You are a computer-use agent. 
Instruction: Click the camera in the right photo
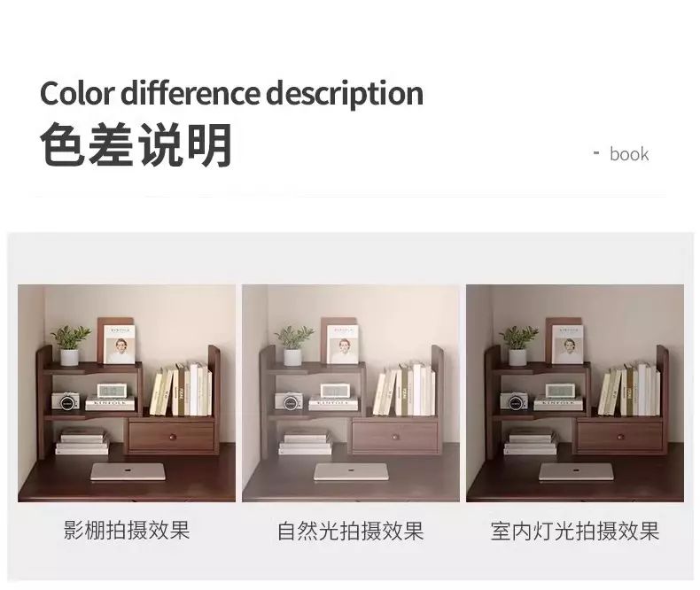[513, 401]
